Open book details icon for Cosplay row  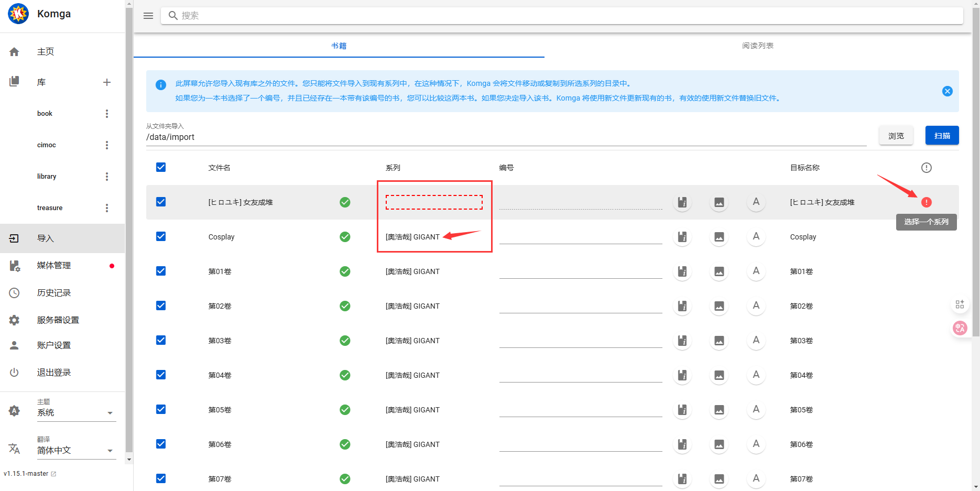tap(682, 237)
